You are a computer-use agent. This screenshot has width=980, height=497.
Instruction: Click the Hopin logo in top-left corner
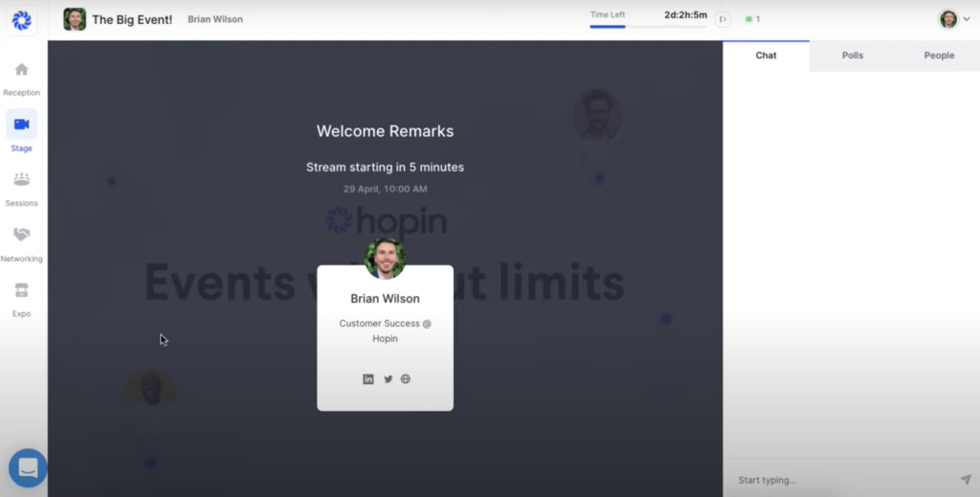22,21
